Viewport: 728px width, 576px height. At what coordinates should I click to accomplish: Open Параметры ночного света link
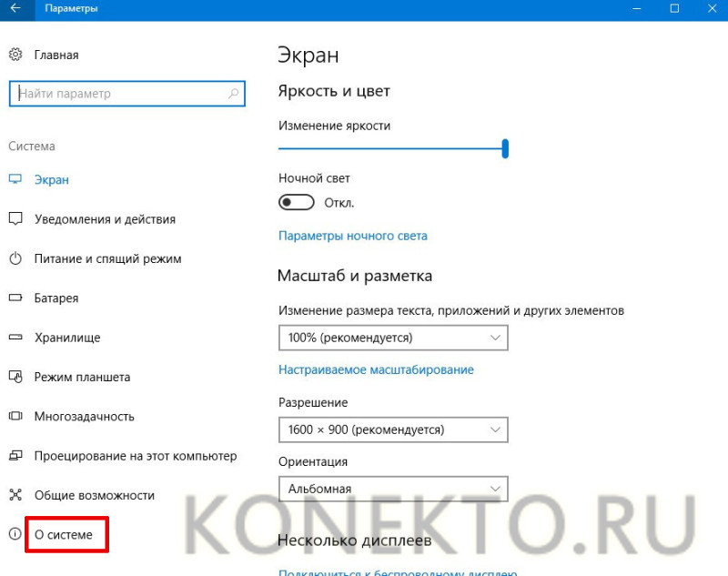(353, 236)
